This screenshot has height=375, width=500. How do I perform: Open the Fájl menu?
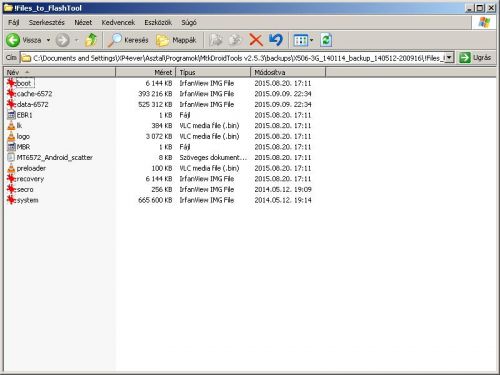pos(14,22)
